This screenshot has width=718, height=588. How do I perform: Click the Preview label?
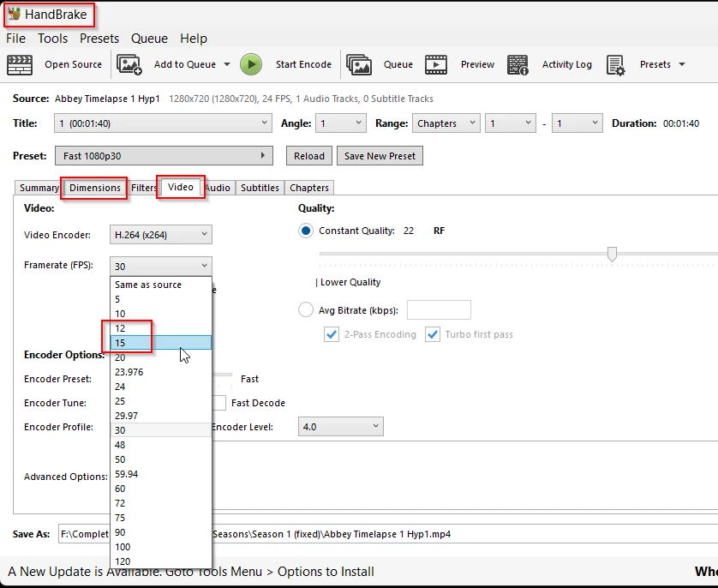pyautogui.click(x=477, y=64)
